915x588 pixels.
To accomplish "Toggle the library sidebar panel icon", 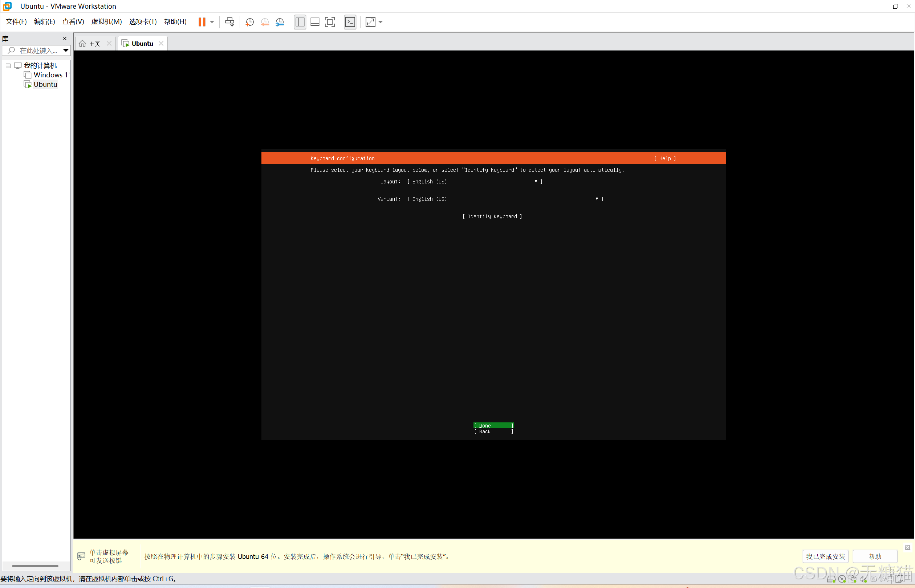I will tap(300, 22).
